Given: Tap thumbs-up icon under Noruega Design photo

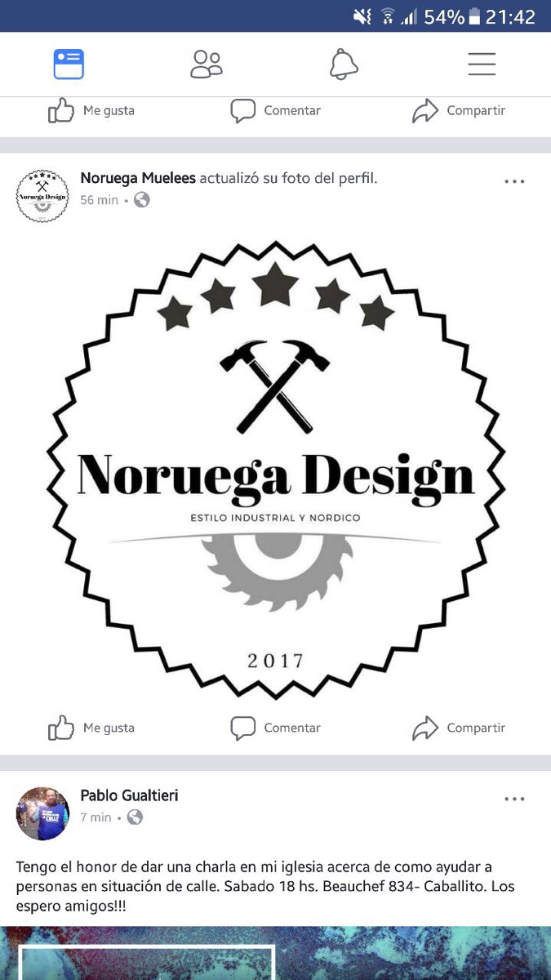Looking at the screenshot, I should (x=61, y=727).
